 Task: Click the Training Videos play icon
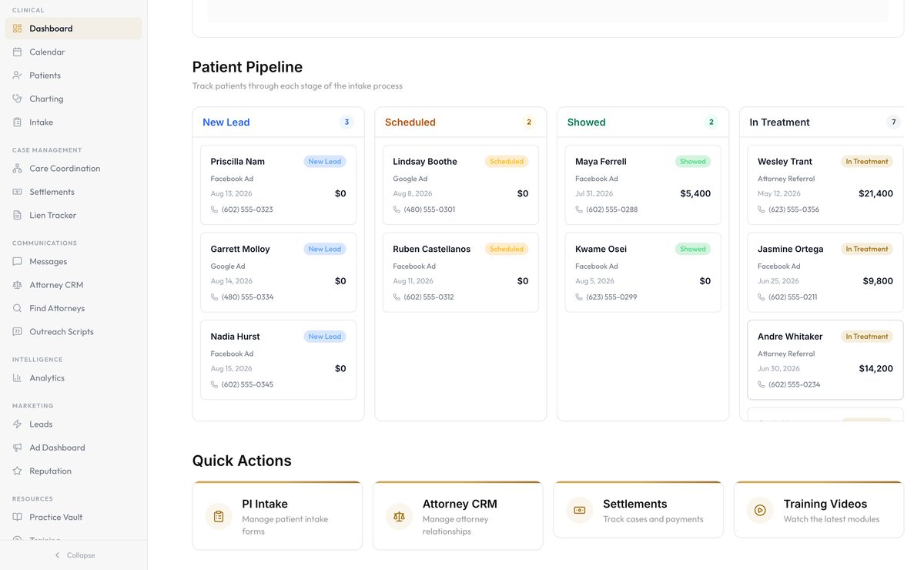(x=760, y=510)
